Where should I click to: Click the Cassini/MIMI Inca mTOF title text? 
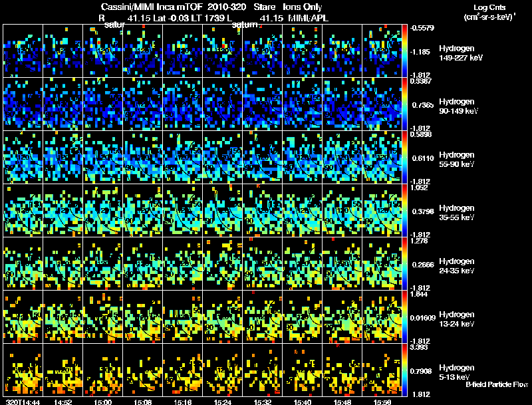(152, 7)
